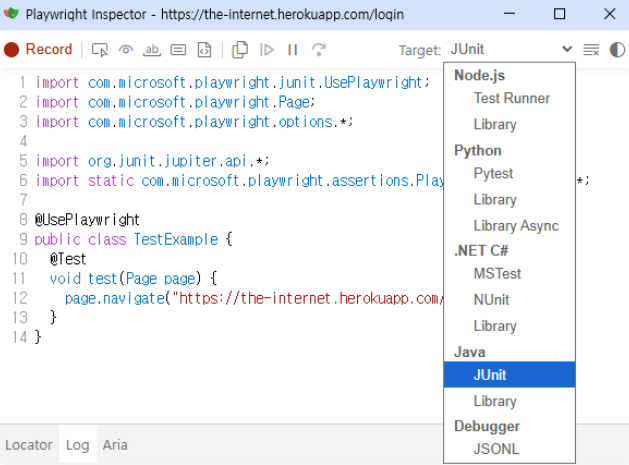Choose Node.js Test Runner target
This screenshot has height=465, width=629.
pos(509,98)
